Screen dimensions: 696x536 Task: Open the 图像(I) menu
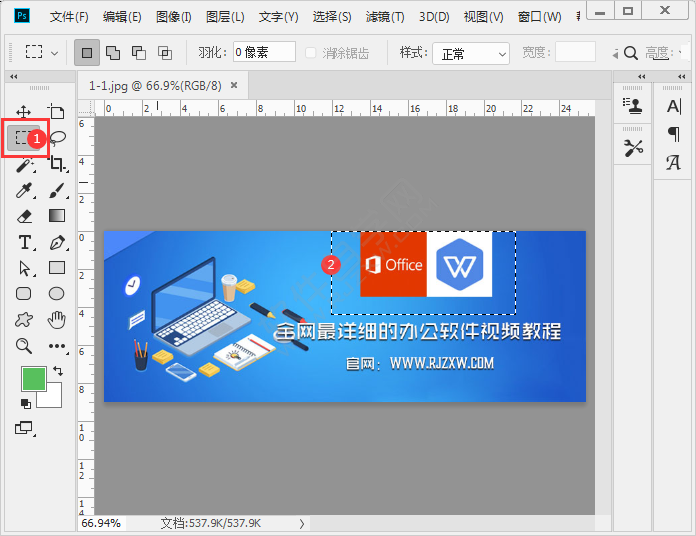click(x=174, y=17)
